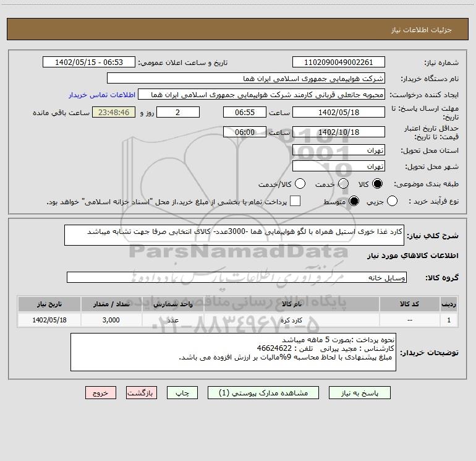Click the بازگشت back button
Screen dimensions: 476x461
pos(142,393)
